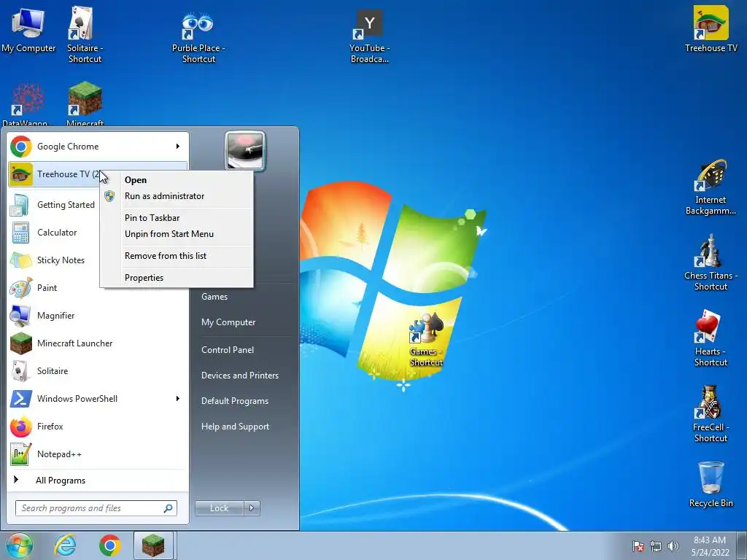Launch Paint from Start menu
747x560 pixels.
click(53, 287)
